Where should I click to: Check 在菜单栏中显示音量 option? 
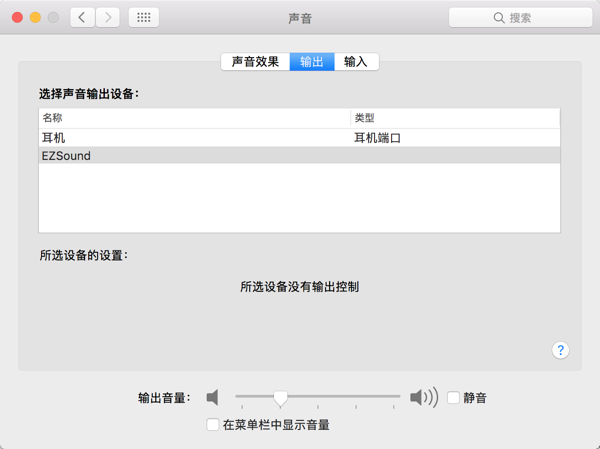(212, 425)
